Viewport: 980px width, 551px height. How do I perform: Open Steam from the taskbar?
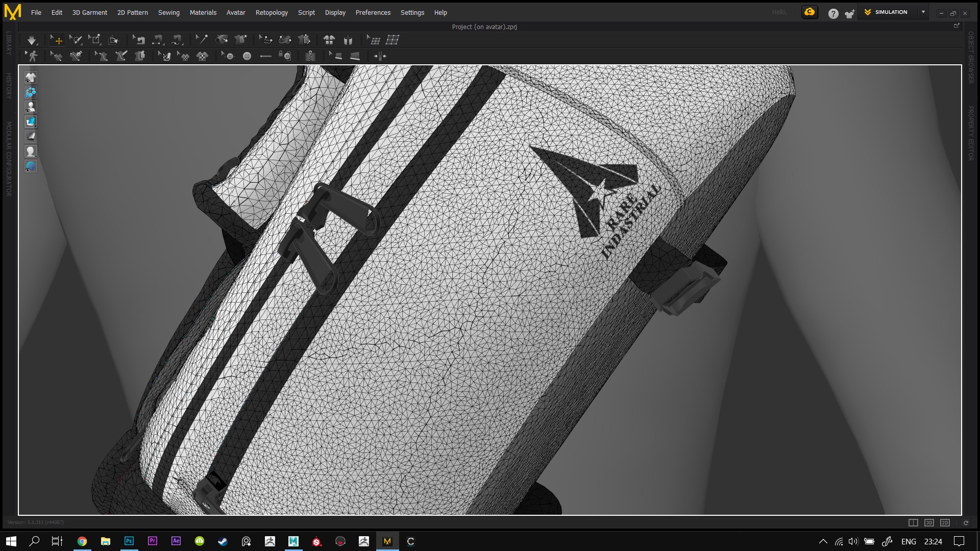(x=223, y=541)
